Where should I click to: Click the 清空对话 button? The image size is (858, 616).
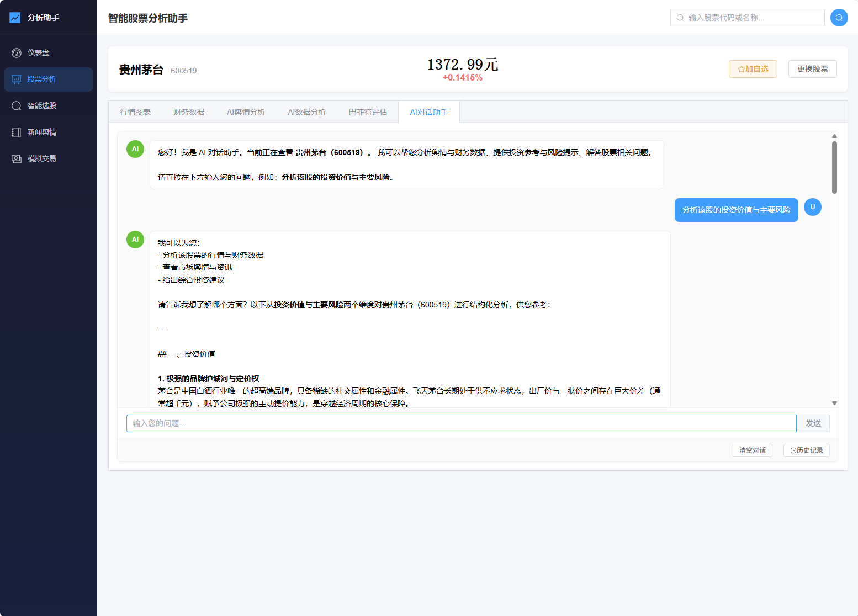(753, 450)
